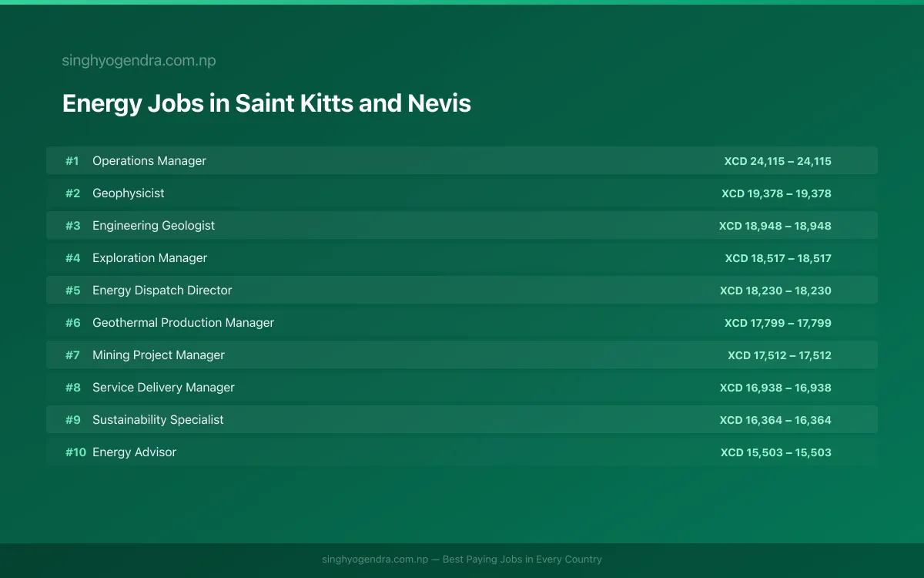Click the '#2' rank number
Screen dimensions: 924x578
pyautogui.click(x=72, y=193)
